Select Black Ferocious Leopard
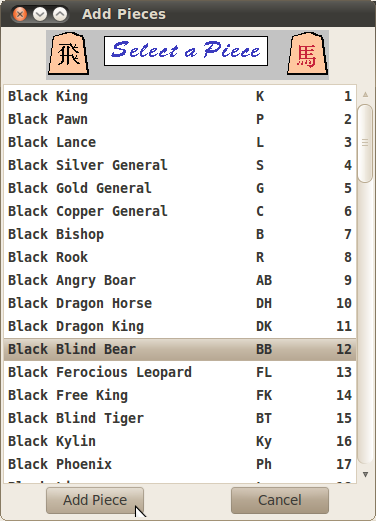Viewport: 376px width, 521px height. pos(180,372)
